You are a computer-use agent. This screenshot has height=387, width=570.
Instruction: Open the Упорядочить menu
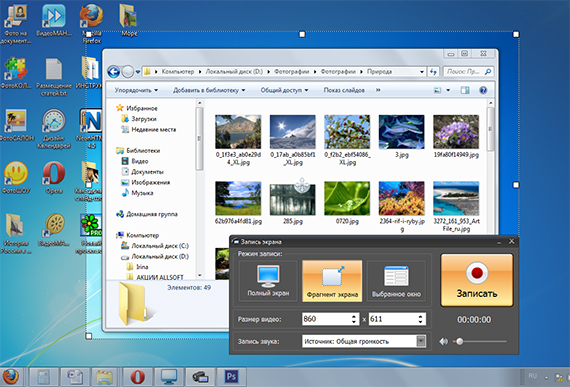click(x=136, y=90)
